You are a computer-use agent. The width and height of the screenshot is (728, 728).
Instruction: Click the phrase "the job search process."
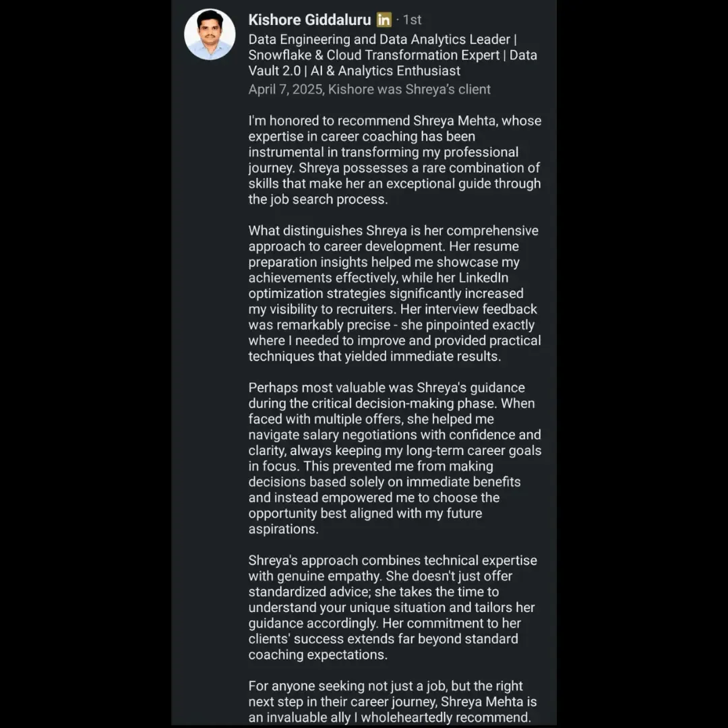pos(318,200)
